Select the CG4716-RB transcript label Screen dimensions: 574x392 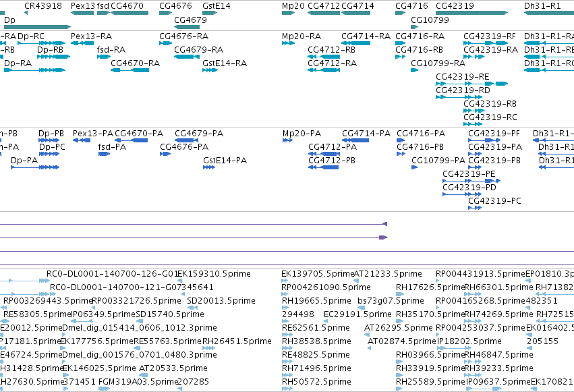(x=419, y=50)
